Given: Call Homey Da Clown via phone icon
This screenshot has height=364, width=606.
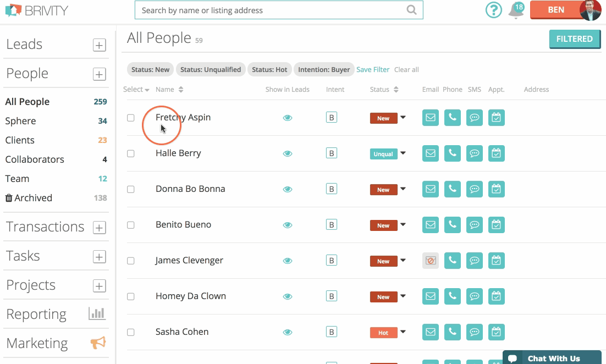Looking at the screenshot, I should pos(453,296).
